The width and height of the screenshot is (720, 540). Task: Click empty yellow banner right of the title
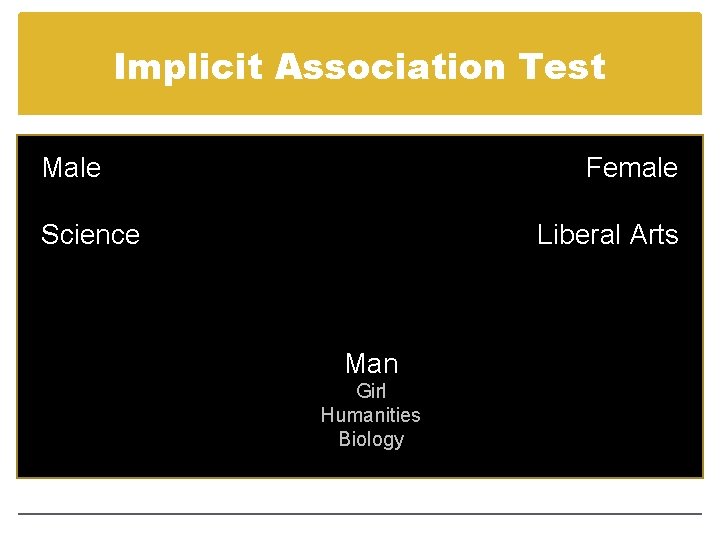point(655,67)
